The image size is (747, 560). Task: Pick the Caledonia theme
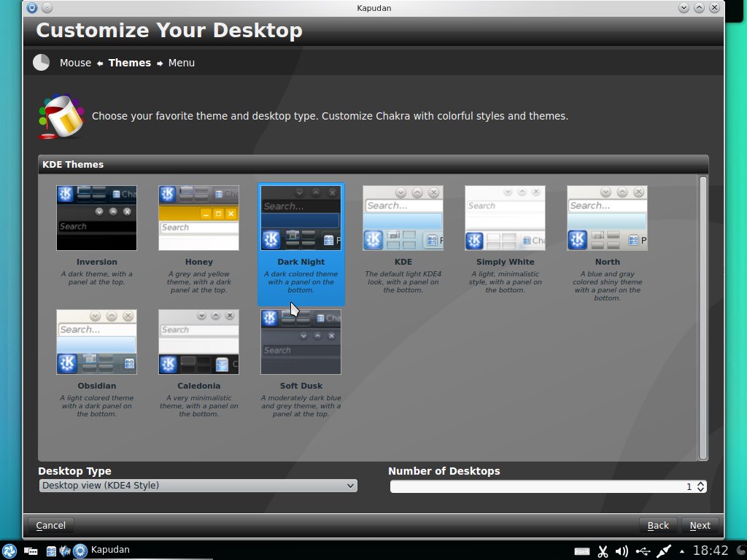(x=198, y=342)
